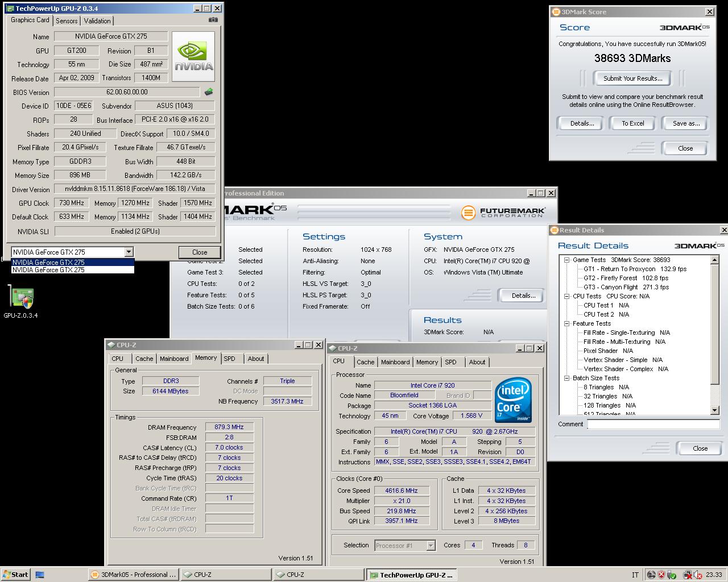Select the Pixel Shader result row
Viewport: 728px width, 582px height.
pos(608,351)
